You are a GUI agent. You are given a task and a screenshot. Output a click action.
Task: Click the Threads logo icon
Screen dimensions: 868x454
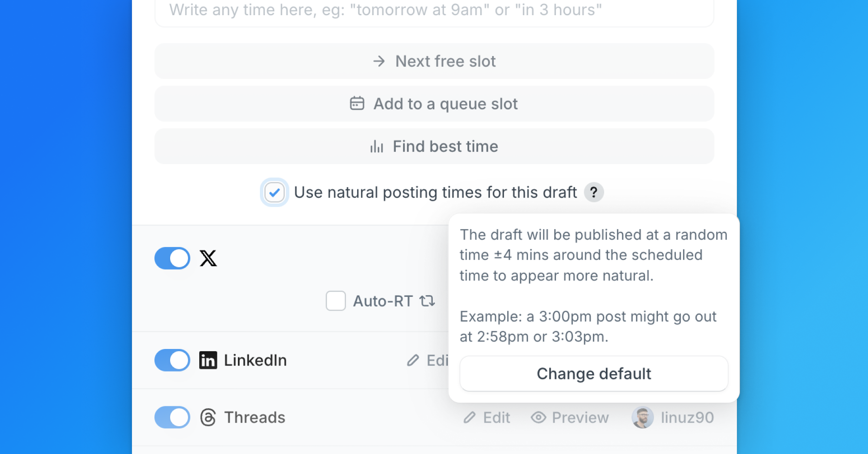coord(208,418)
